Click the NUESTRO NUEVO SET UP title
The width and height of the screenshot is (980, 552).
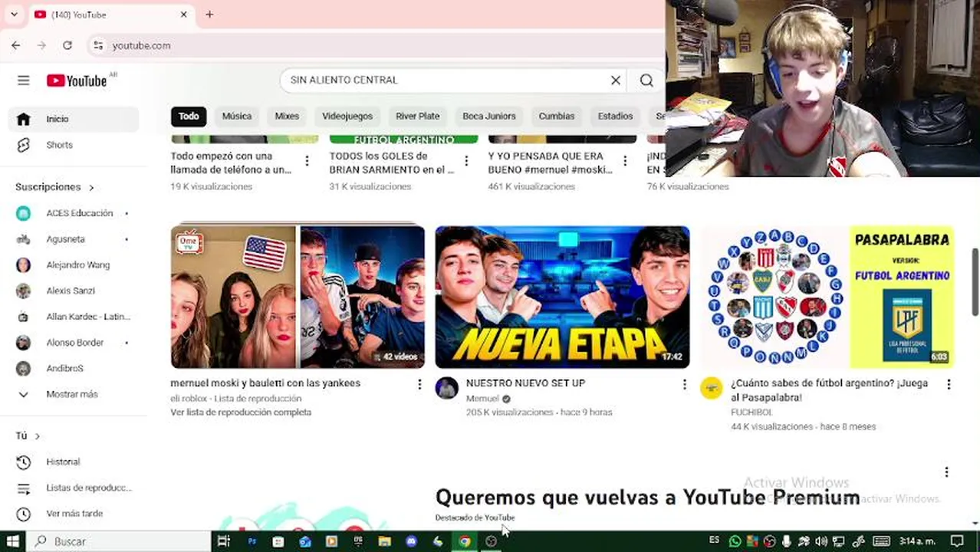point(525,383)
